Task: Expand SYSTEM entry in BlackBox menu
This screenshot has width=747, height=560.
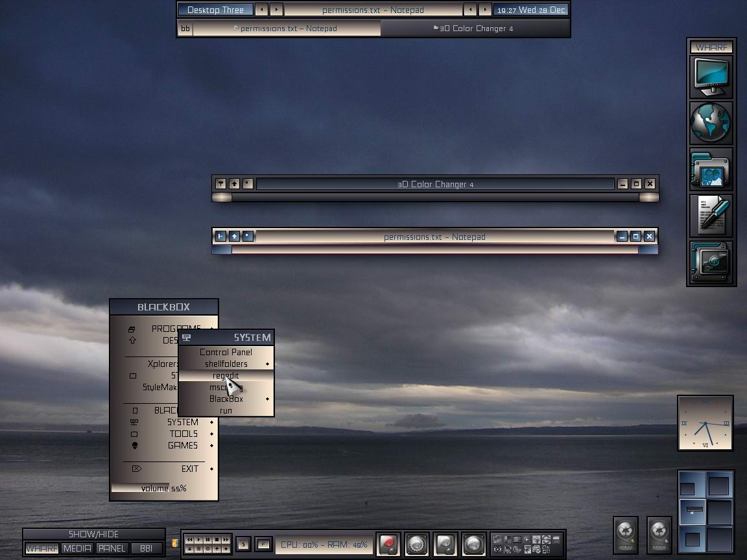Action: (x=164, y=422)
